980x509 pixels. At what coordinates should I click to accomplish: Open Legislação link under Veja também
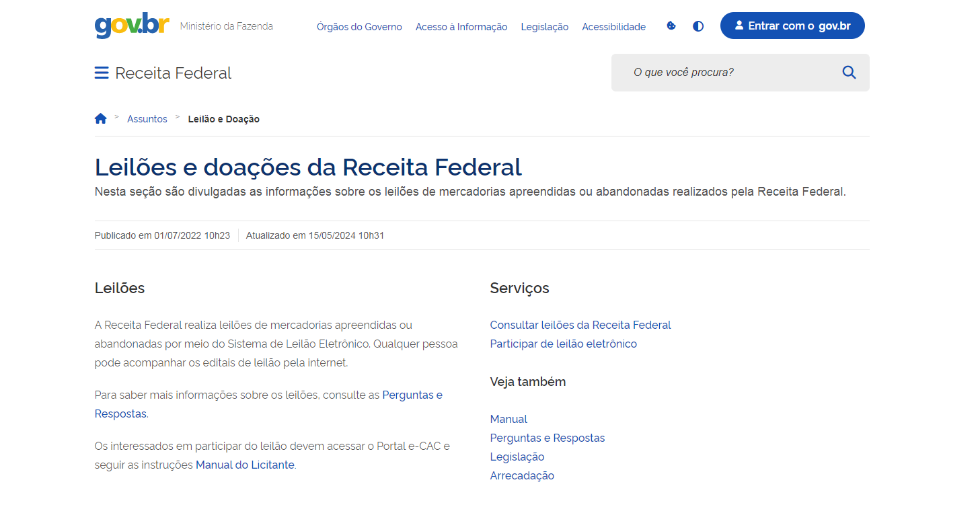pos(517,457)
